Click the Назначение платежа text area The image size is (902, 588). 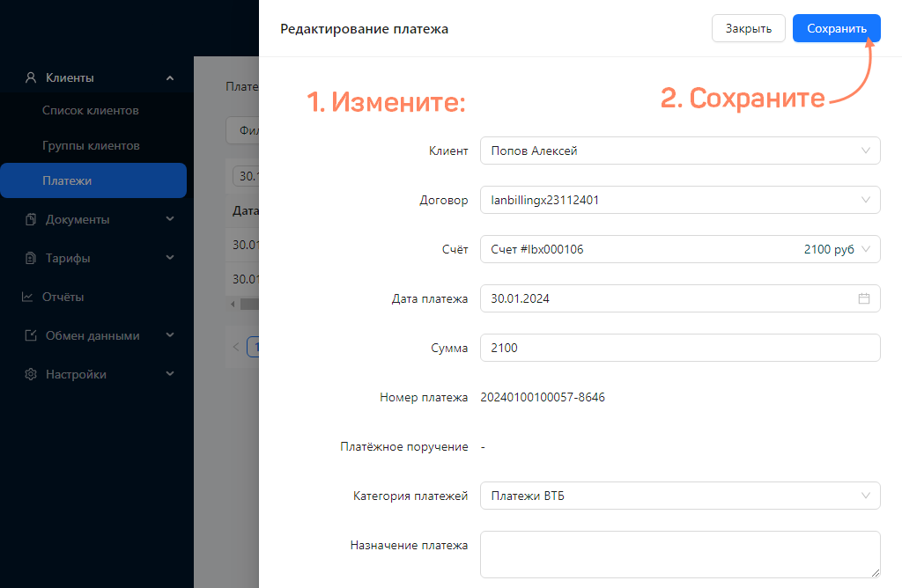[680, 555]
